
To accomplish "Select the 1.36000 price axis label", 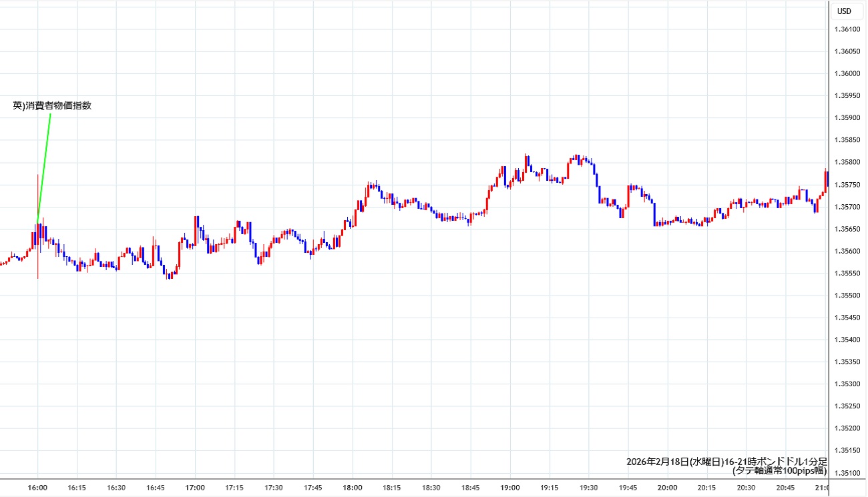I will click(847, 73).
